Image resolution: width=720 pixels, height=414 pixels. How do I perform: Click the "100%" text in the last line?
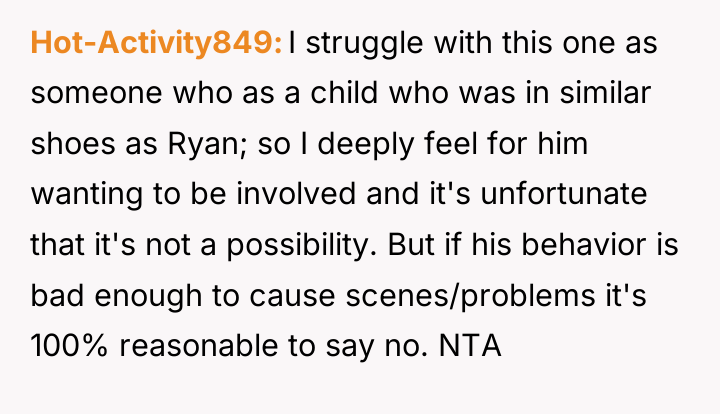[x=69, y=346]
